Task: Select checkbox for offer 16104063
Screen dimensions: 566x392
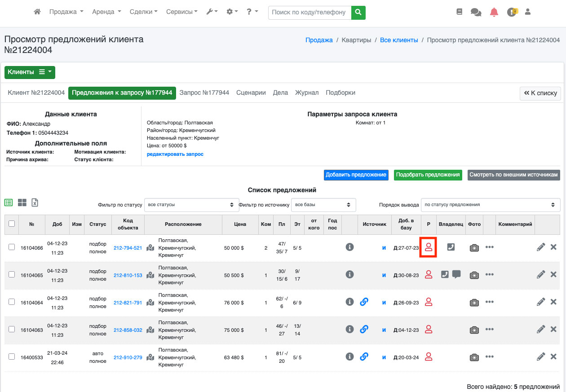Action: tap(12, 329)
